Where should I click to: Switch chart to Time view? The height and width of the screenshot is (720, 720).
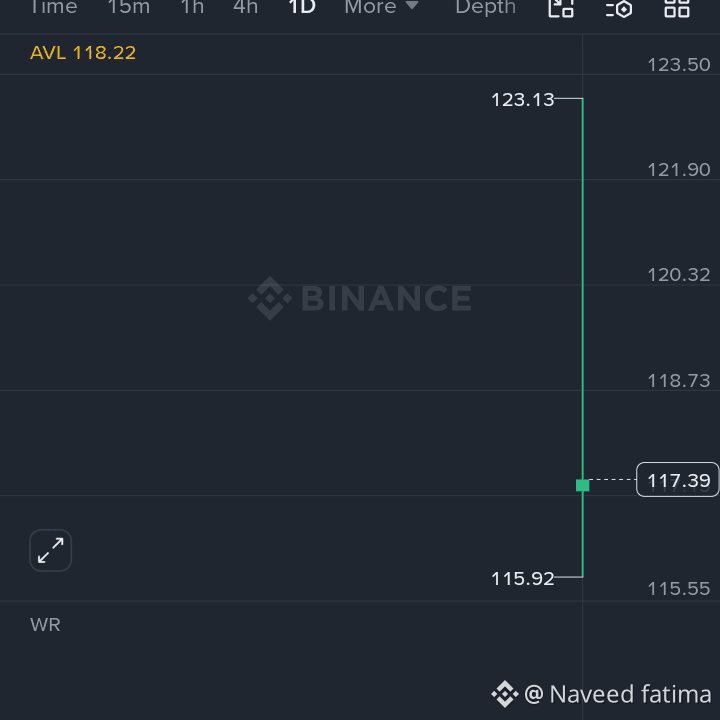coord(54,7)
